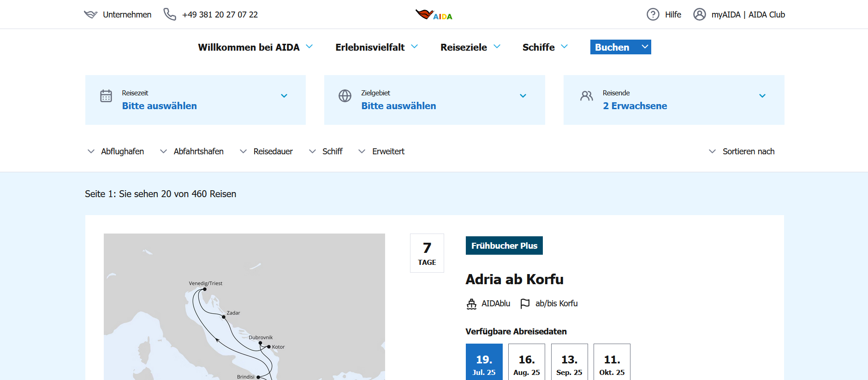Click the Zielgebiet globe icon
Viewport: 868px width, 380px height.
tap(345, 96)
